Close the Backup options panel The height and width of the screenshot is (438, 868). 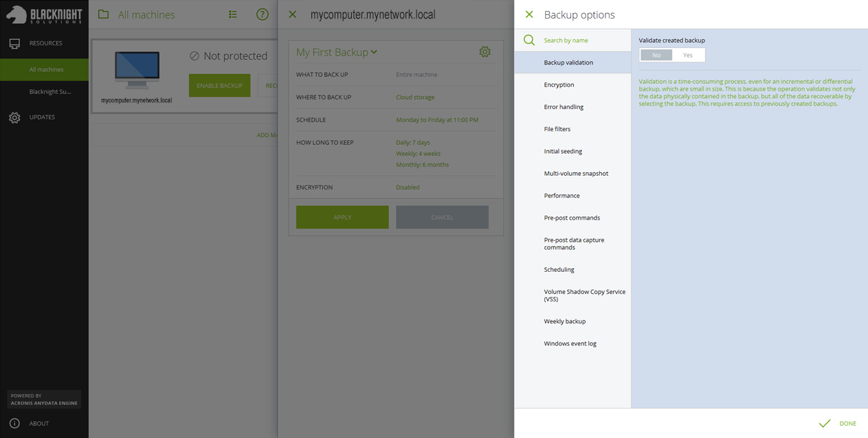pos(528,14)
